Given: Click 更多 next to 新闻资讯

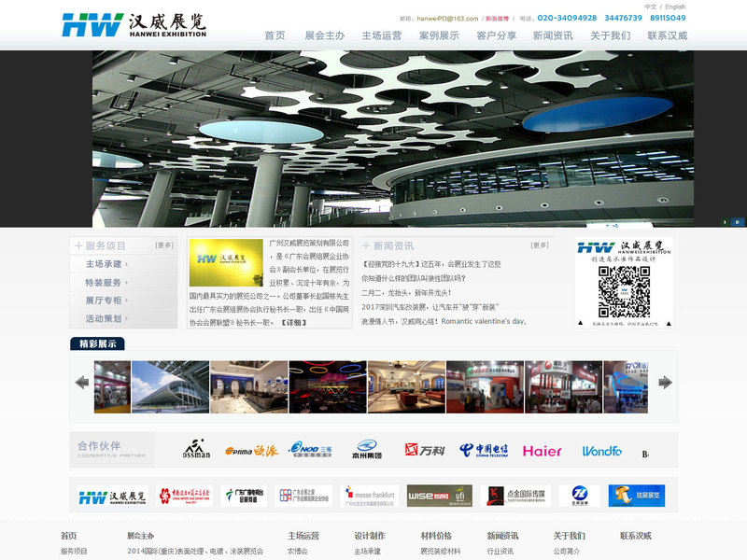Looking at the screenshot, I should (x=540, y=245).
